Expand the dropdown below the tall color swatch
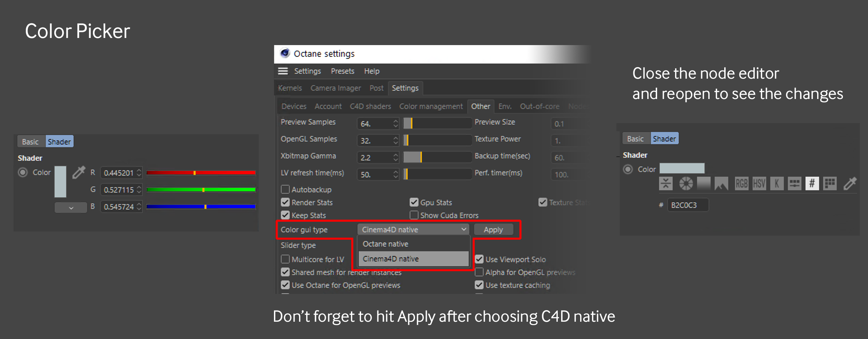868x339 pixels. (x=71, y=207)
